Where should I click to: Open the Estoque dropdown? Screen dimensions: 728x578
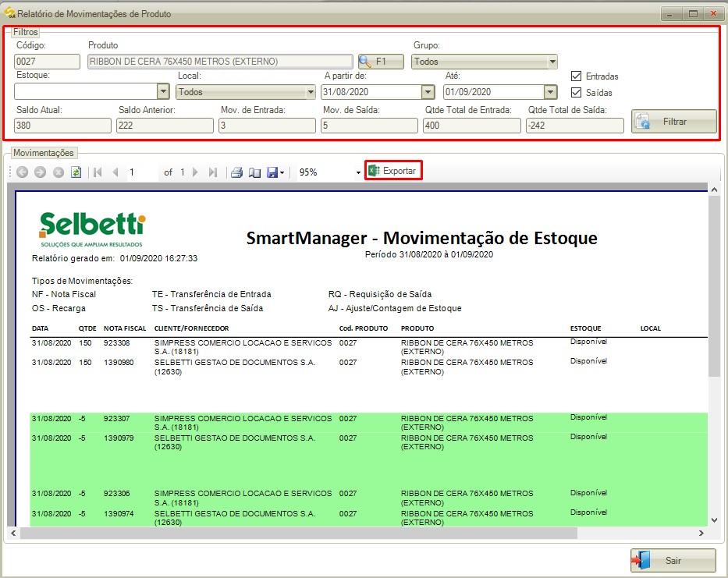click(x=163, y=91)
